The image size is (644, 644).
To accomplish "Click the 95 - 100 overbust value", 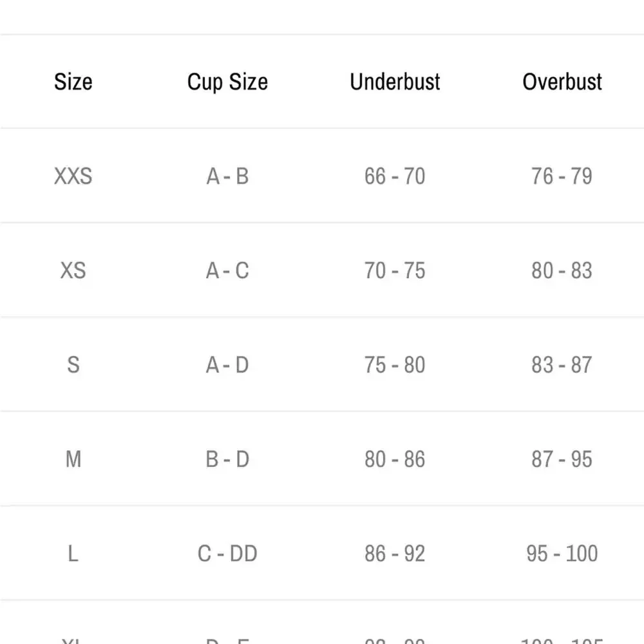I will point(562,553).
